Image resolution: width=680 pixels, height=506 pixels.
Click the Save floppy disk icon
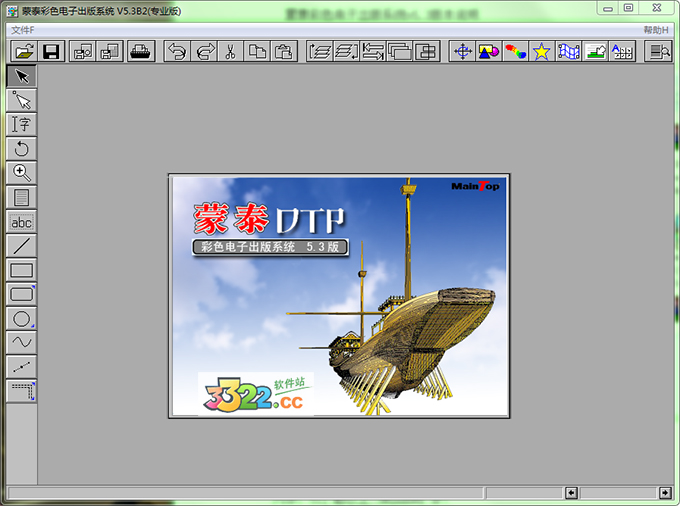tap(50, 51)
